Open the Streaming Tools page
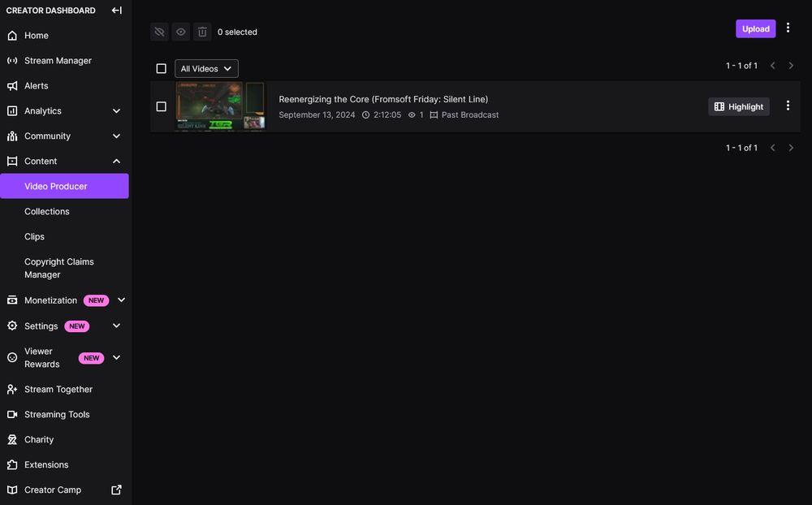The height and width of the screenshot is (505, 812). point(55,414)
